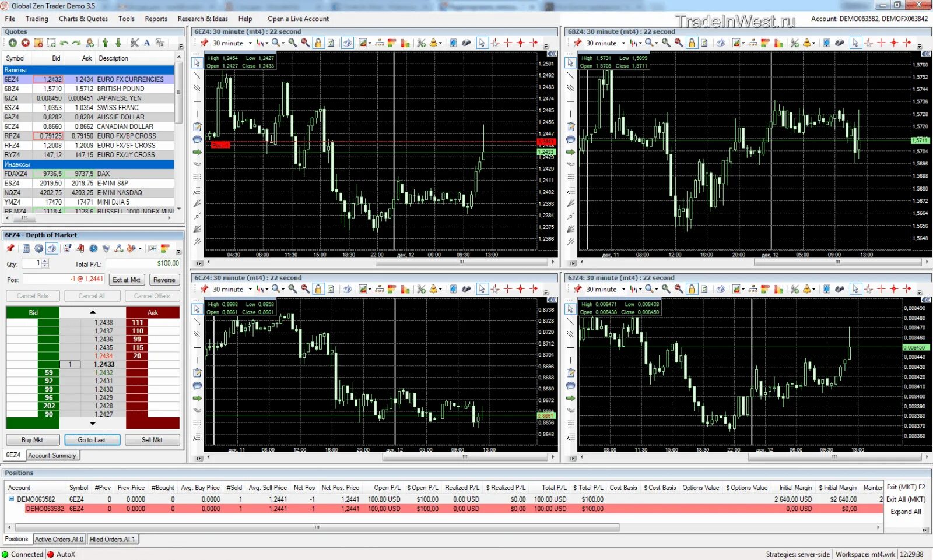Toggle the pointer cursor mode on 6BZ4 chart toolbar
The width and height of the screenshot is (933, 560).
(855, 43)
